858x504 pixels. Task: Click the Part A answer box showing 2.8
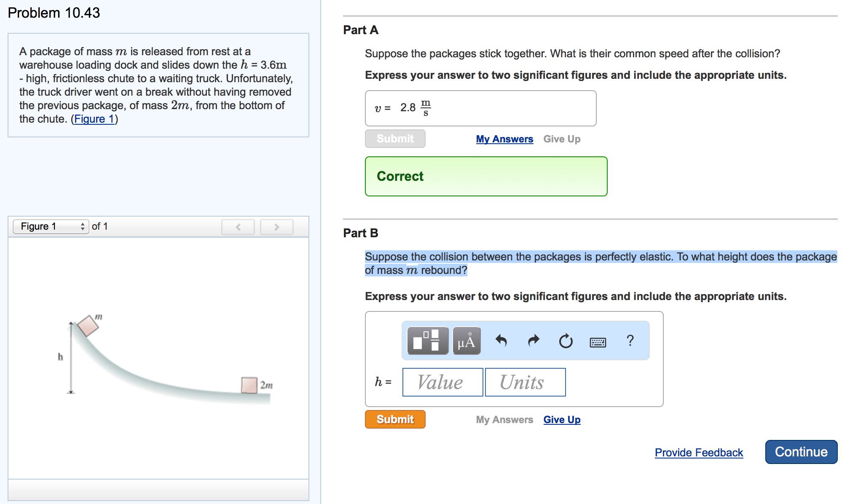click(480, 108)
